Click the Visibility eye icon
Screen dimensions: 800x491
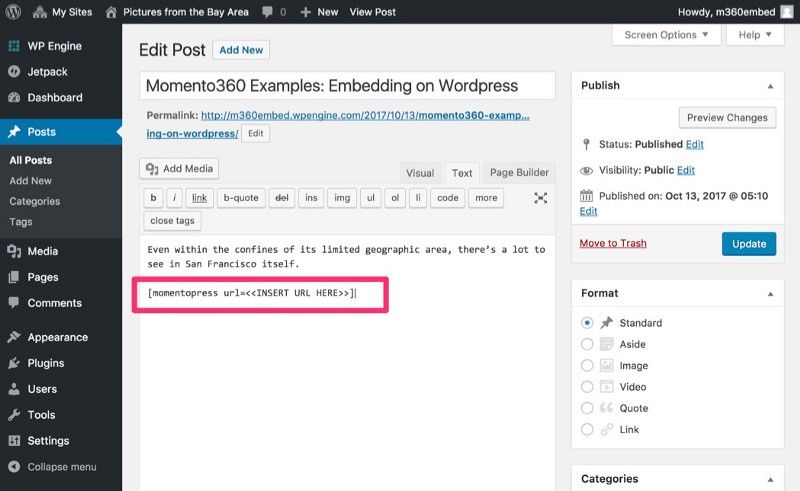586,170
